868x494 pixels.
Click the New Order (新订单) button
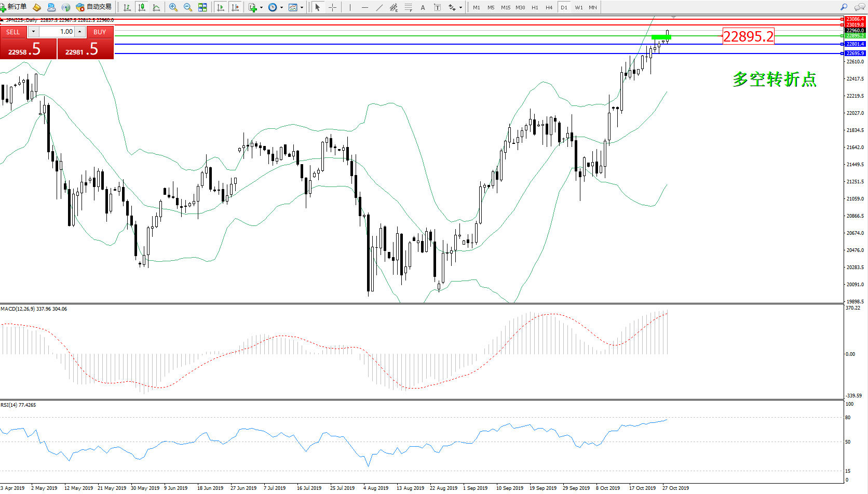(14, 7)
